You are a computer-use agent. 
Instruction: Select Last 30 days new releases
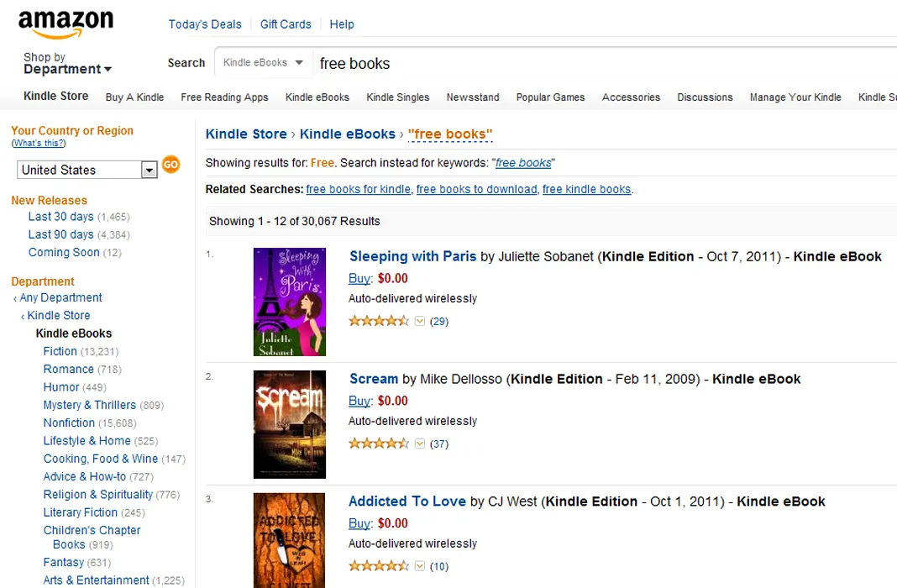(60, 217)
